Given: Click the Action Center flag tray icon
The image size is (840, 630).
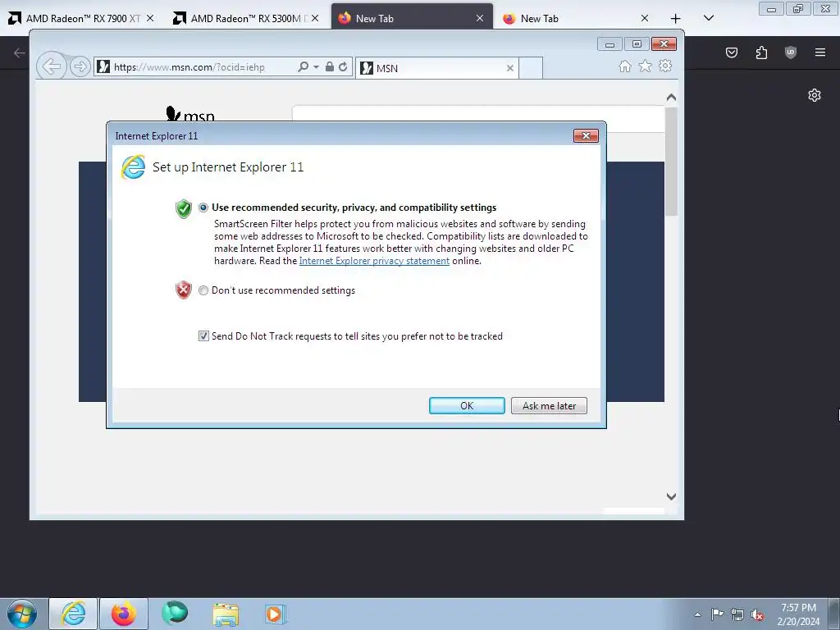Looking at the screenshot, I should coord(717,614).
